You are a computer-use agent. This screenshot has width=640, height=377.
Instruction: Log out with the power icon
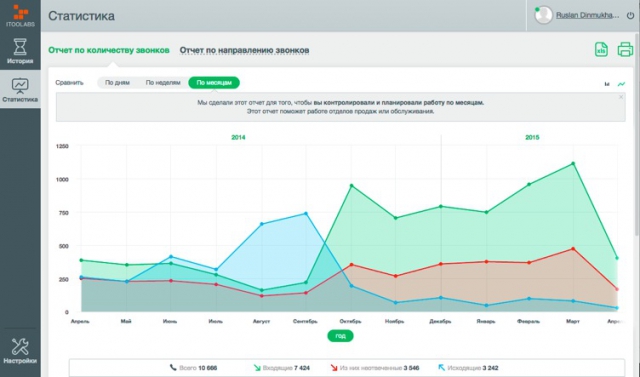tap(631, 16)
